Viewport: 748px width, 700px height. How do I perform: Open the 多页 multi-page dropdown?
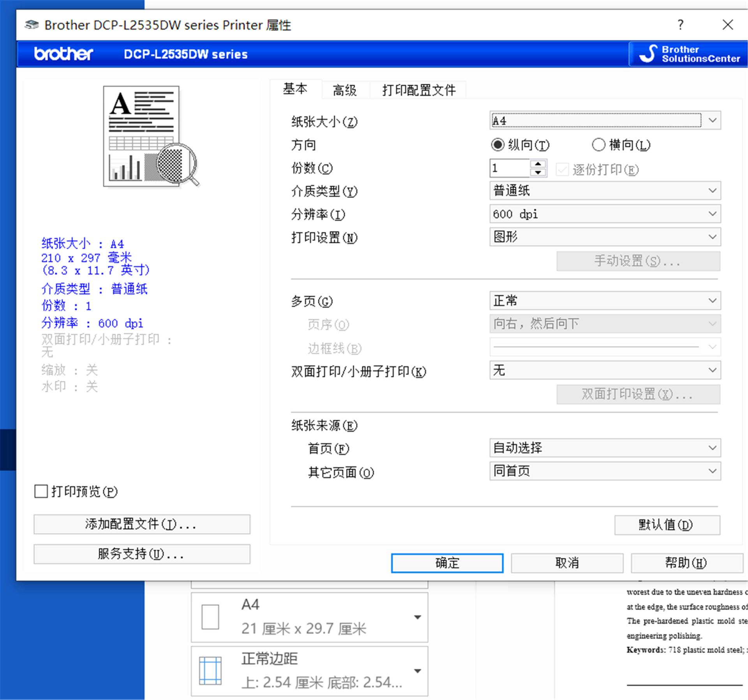713,301
